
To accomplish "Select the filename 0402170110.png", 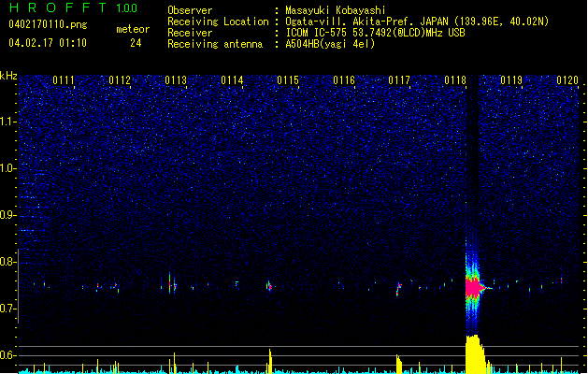I will point(48,24).
